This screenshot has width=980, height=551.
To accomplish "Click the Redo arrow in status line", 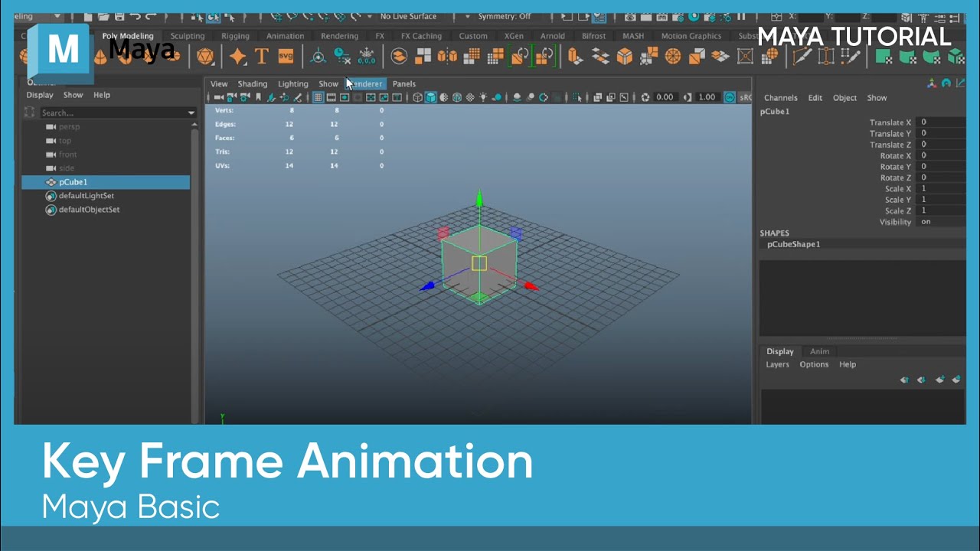I will [x=151, y=16].
